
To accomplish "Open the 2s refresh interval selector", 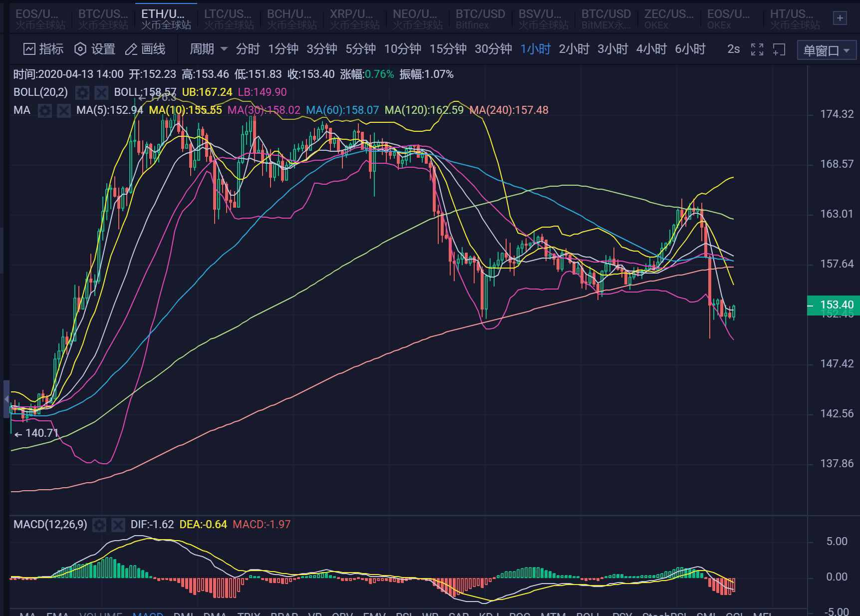I will [733, 49].
